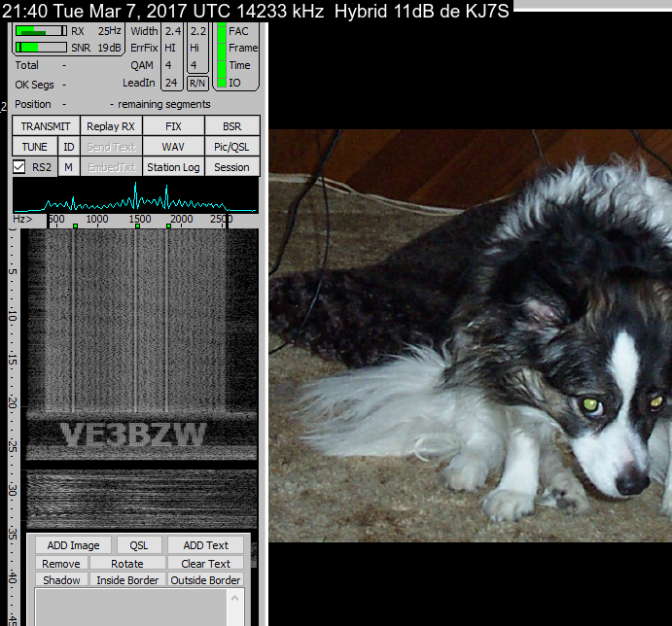The width and height of the screenshot is (672, 626).
Task: Click the QSL button
Action: 139,545
